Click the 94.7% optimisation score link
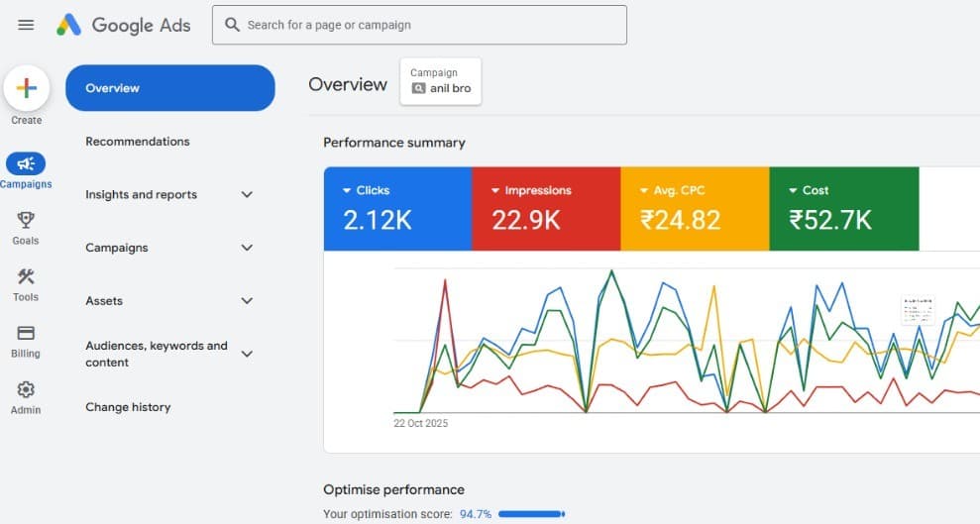This screenshot has height=524, width=980. 475,514
